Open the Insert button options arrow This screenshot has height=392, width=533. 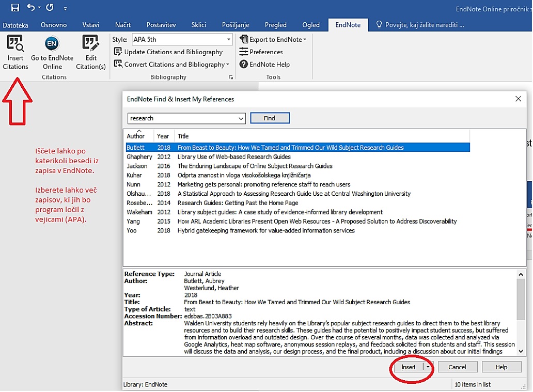tap(428, 367)
